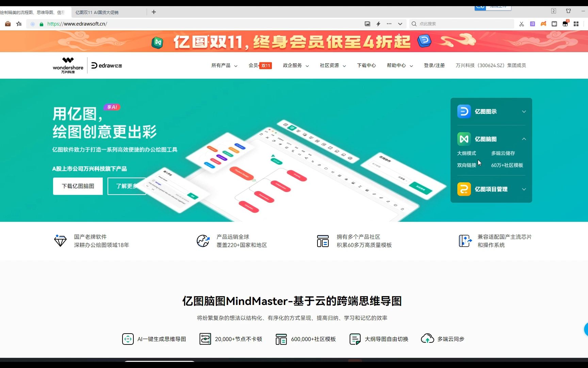Click the 亿图脑图MindMaster heading text
This screenshot has height=368, width=588.
coord(292,301)
